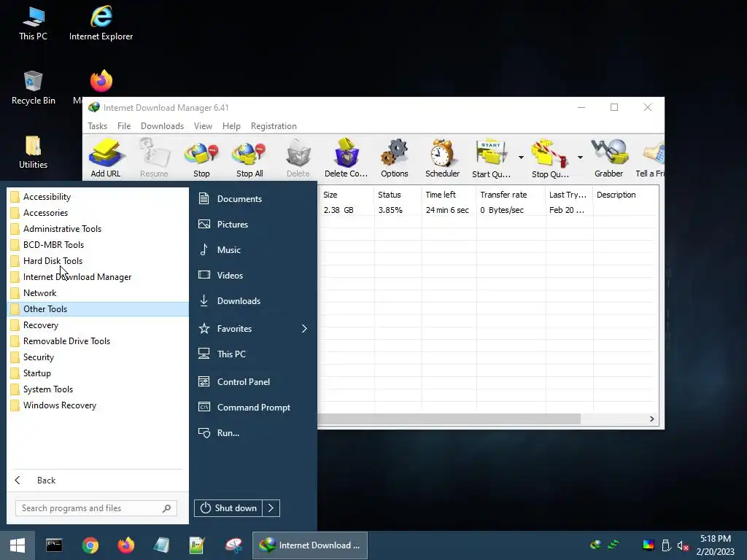Expand the Stop Queue dropdown arrow

(x=580, y=157)
